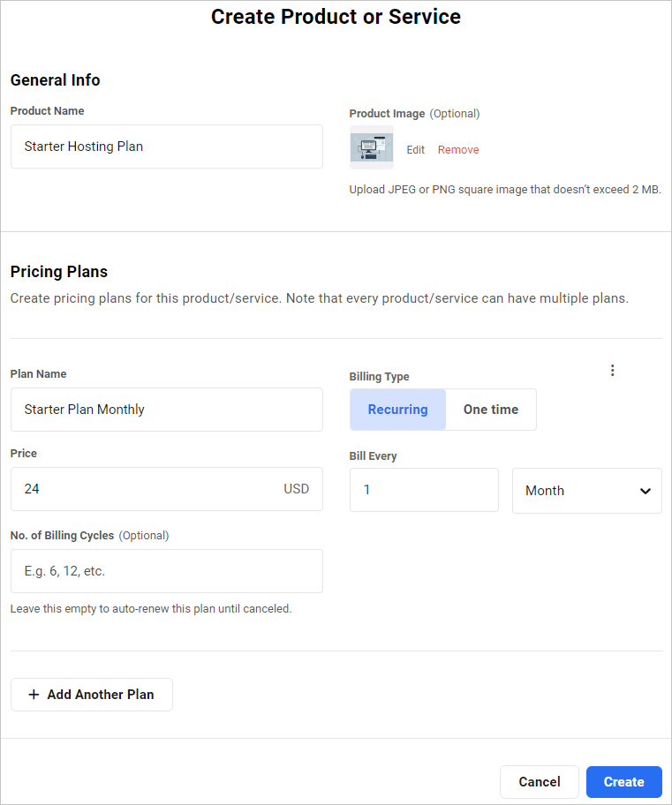Click the No. of Billing Cycles field
Screen dimensions: 672x805
click(x=166, y=571)
